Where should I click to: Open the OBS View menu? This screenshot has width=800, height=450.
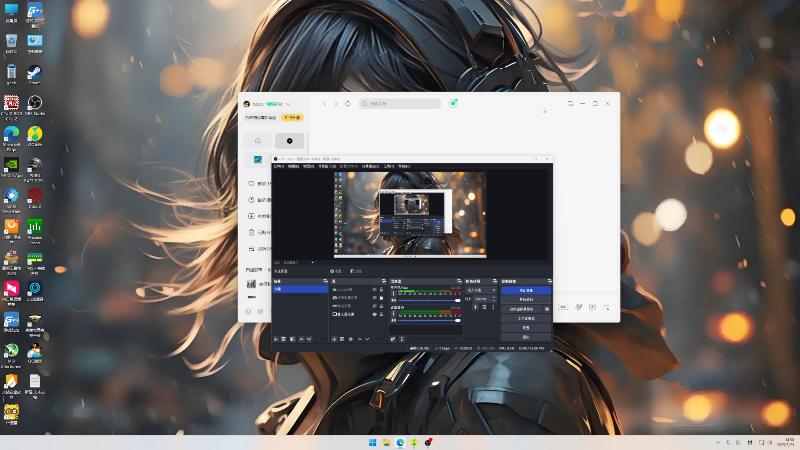pyautogui.click(x=309, y=166)
